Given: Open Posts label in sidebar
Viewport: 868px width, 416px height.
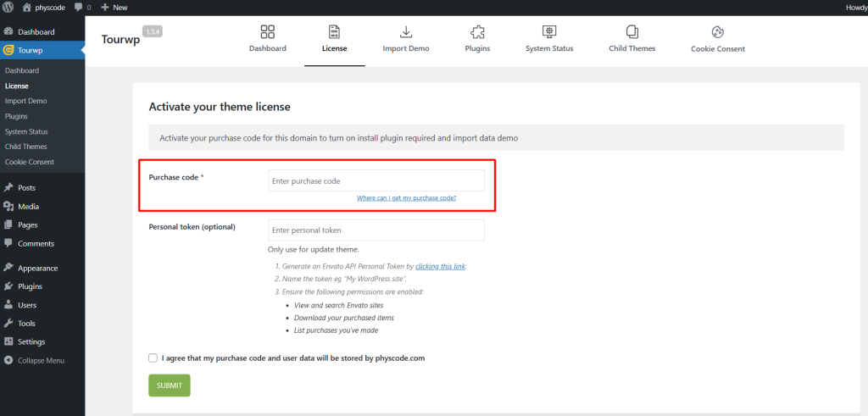Looking at the screenshot, I should [26, 188].
